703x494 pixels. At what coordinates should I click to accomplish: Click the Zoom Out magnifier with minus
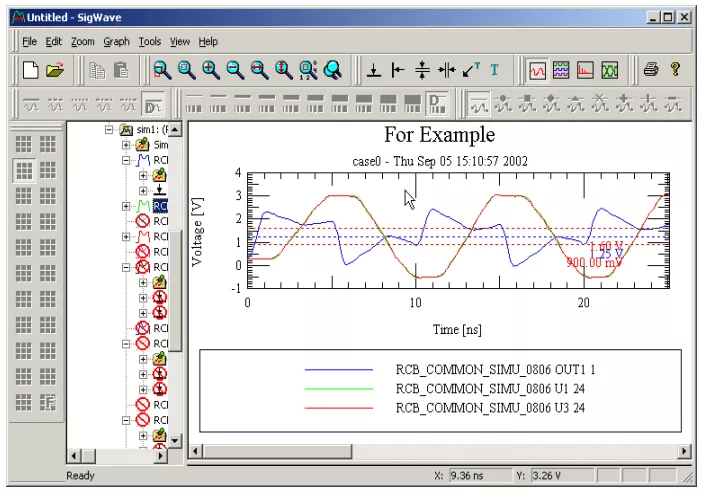coord(235,70)
